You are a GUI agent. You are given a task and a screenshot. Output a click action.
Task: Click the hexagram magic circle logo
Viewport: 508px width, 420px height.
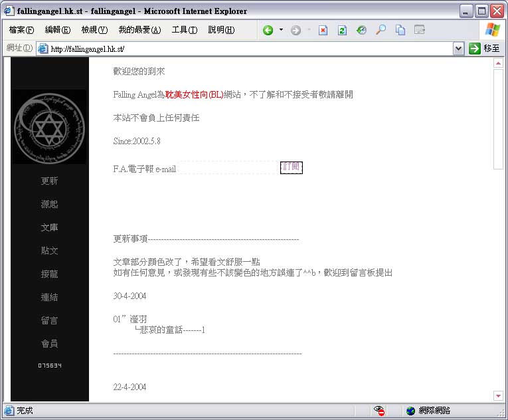coord(49,127)
